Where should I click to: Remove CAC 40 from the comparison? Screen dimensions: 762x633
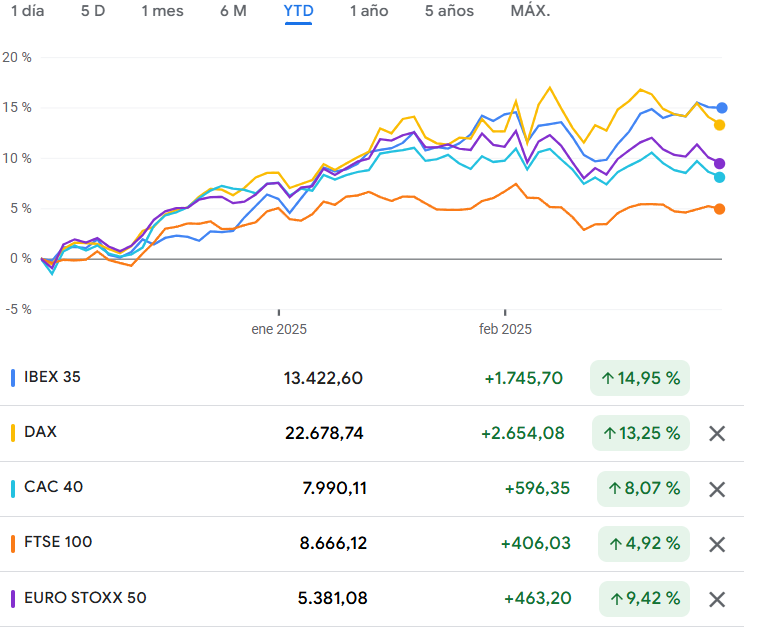point(716,489)
